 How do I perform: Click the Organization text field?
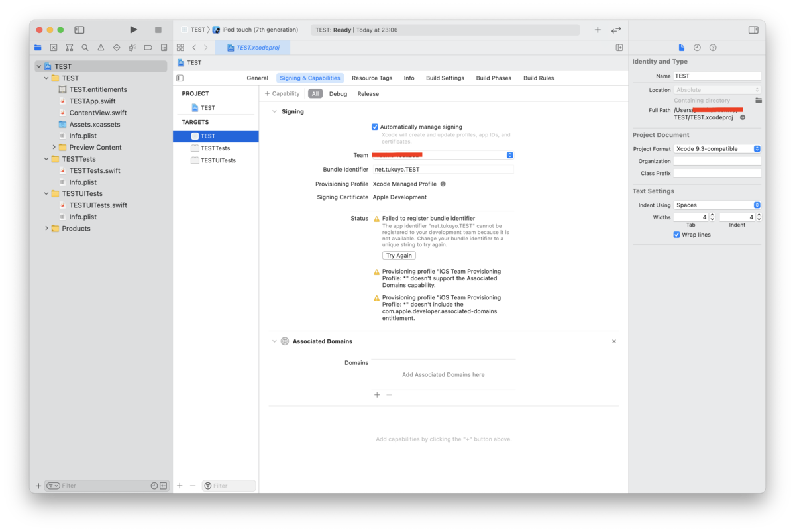pyautogui.click(x=717, y=161)
